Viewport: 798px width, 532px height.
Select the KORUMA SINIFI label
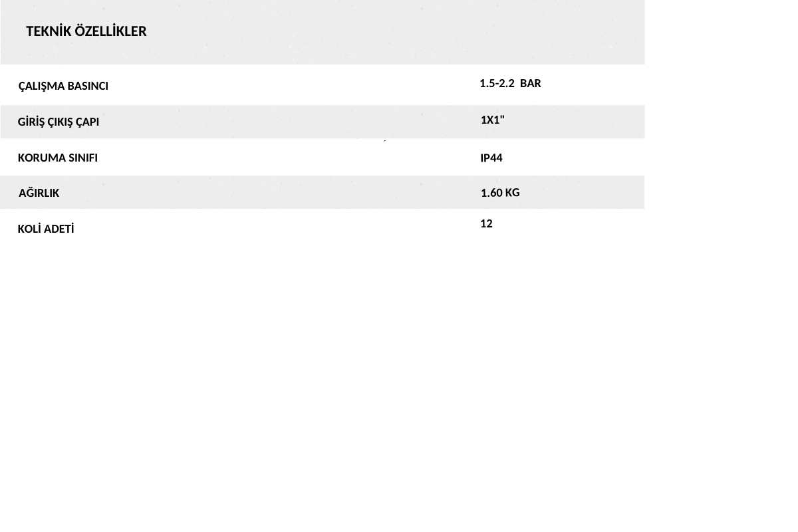click(x=58, y=158)
